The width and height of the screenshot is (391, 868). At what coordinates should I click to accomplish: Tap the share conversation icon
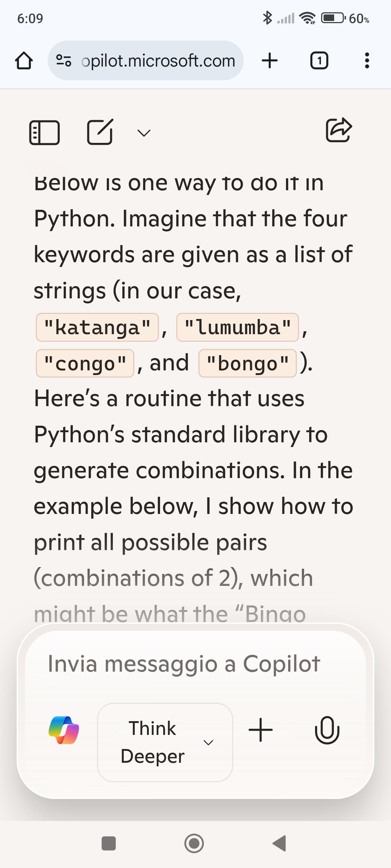339,130
